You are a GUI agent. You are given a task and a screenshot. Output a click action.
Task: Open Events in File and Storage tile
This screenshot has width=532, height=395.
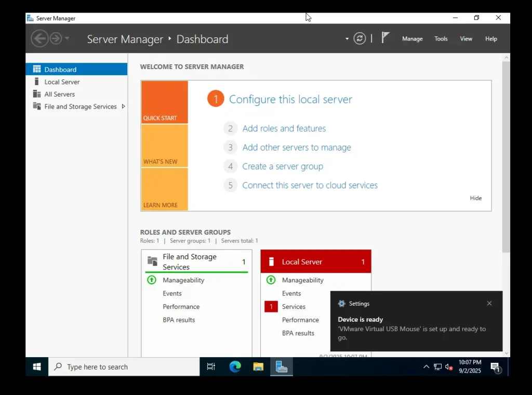[x=172, y=293]
